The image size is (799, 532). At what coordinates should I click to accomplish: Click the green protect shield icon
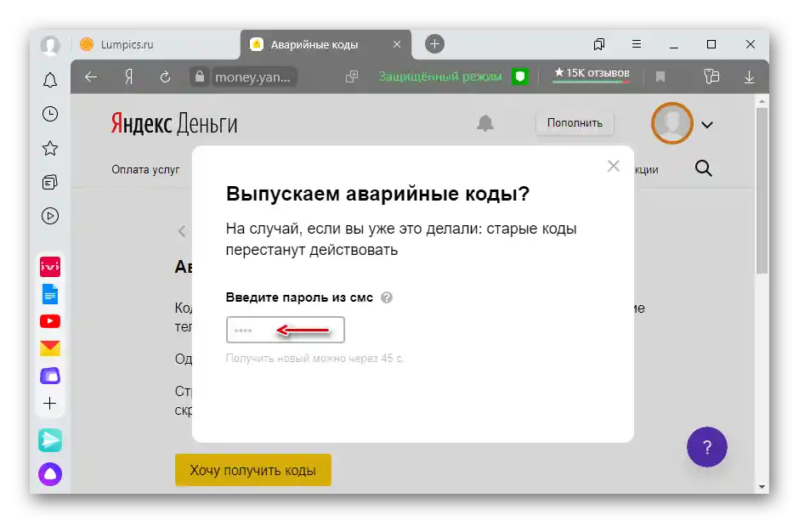520,77
